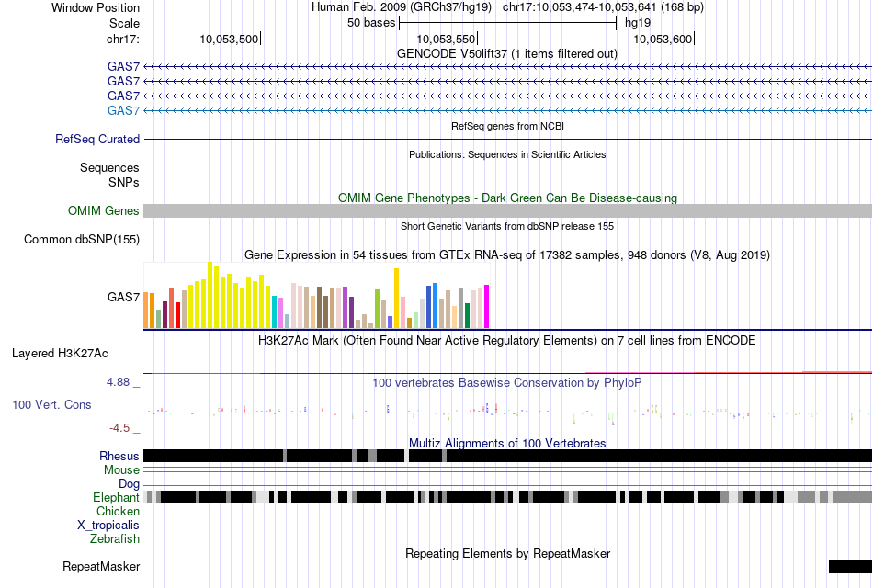Select the Elephant alignment label

pos(116,497)
